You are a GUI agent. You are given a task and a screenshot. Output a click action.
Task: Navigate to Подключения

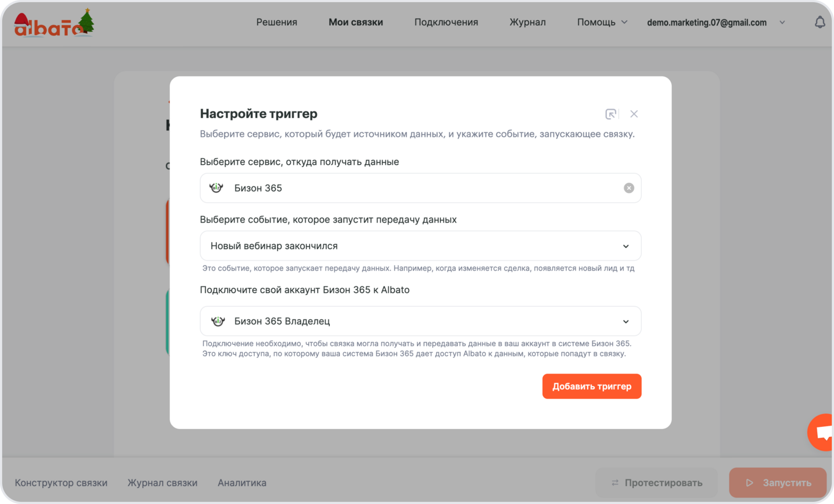click(x=446, y=22)
